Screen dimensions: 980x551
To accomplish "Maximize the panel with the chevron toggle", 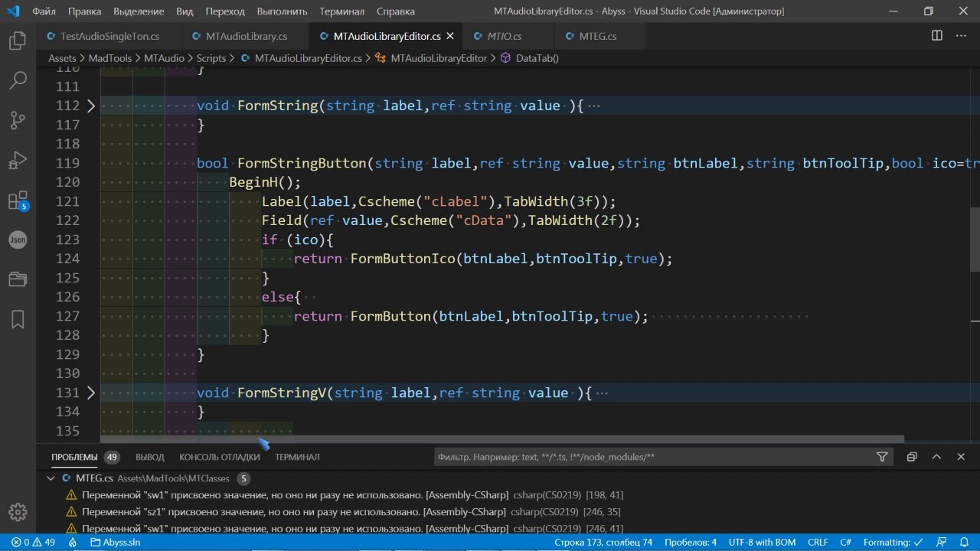I will point(936,456).
